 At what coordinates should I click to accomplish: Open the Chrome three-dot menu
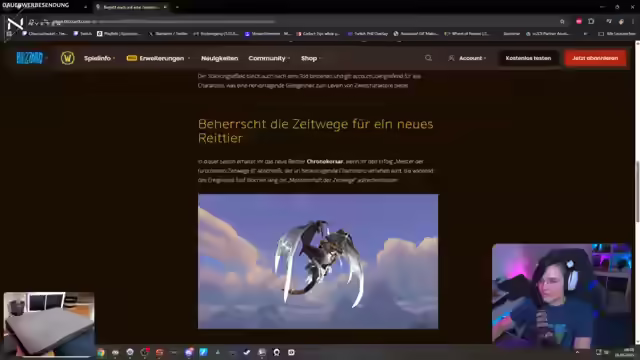633,21
